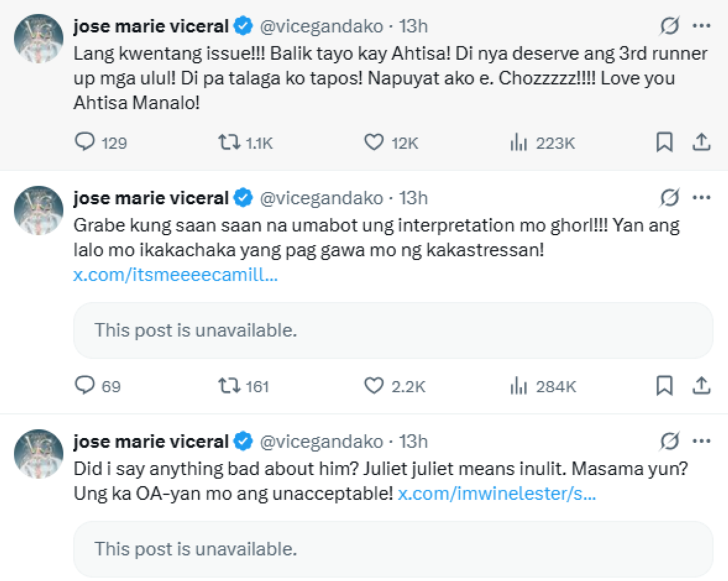728x581 pixels.
Task: Repost the Ahtisa Manalo tweet
Action: point(228,143)
